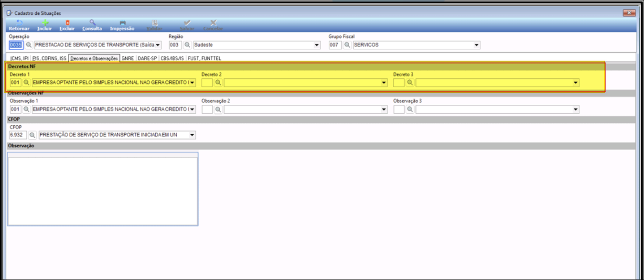Image resolution: width=644 pixels, height=280 pixels.
Task: Click the magnifier beside Operação code
Action: (x=29, y=45)
